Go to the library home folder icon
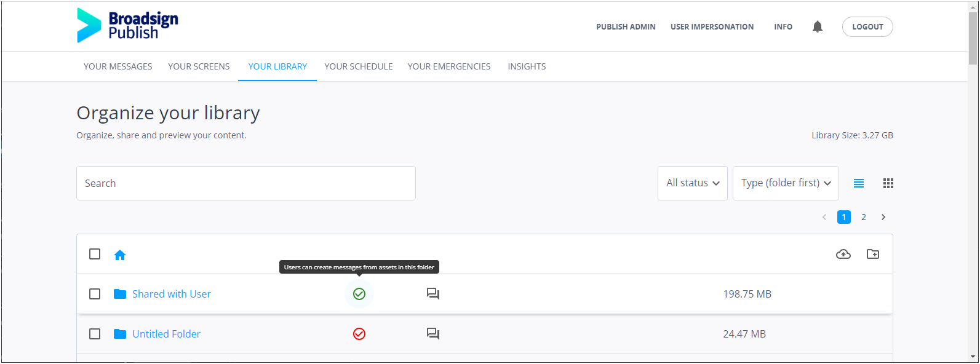The width and height of the screenshot is (980, 364). click(120, 255)
